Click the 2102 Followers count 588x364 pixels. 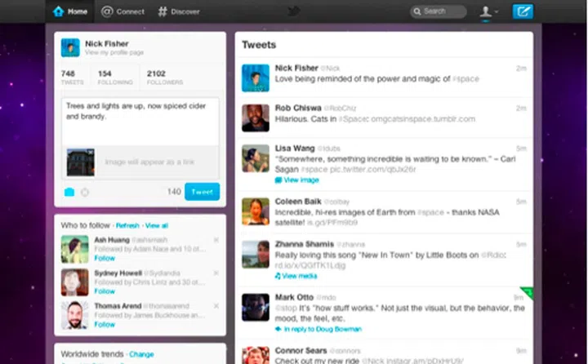[x=165, y=78]
